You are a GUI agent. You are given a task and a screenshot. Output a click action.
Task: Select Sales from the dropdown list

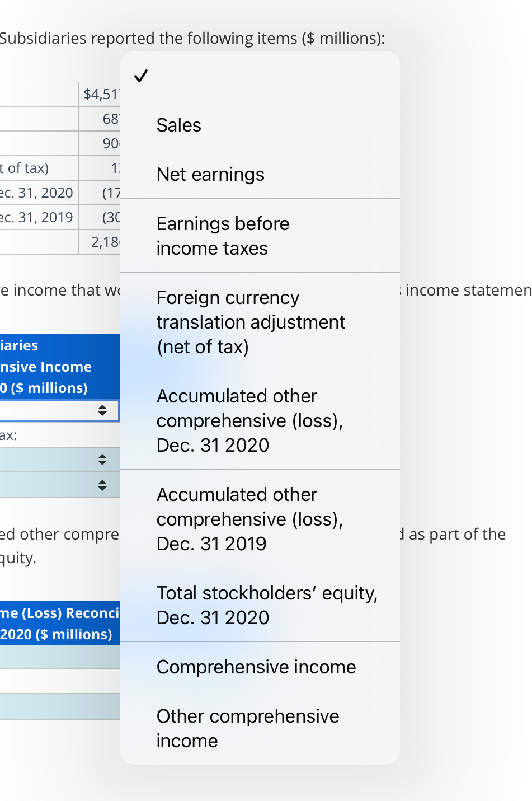pyautogui.click(x=178, y=125)
